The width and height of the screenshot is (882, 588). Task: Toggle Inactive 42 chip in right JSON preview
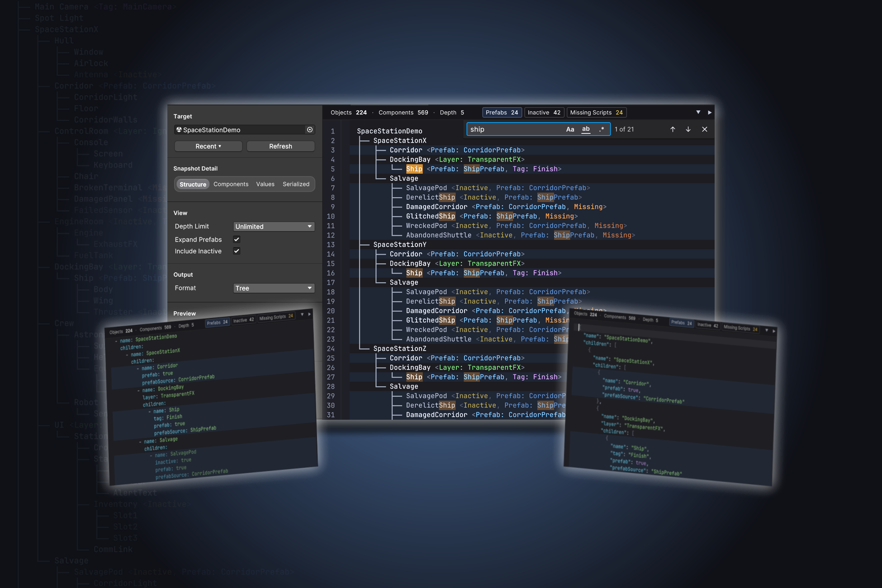pyautogui.click(x=707, y=325)
